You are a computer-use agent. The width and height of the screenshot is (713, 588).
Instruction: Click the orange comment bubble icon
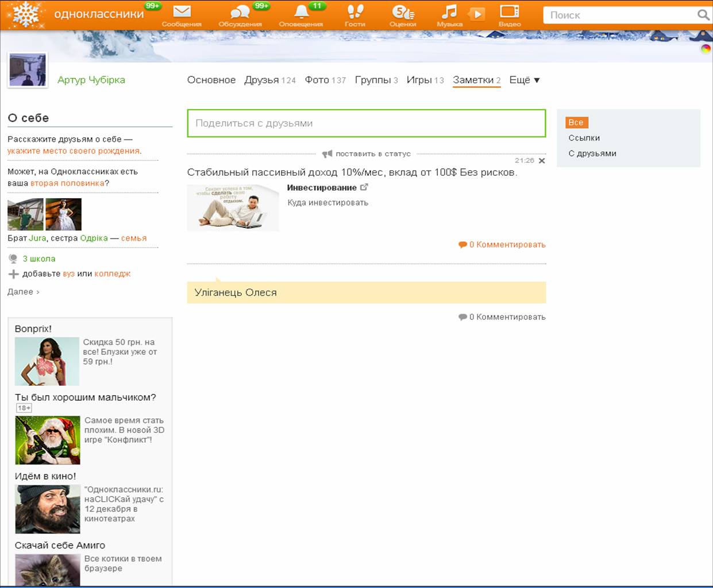(x=463, y=245)
